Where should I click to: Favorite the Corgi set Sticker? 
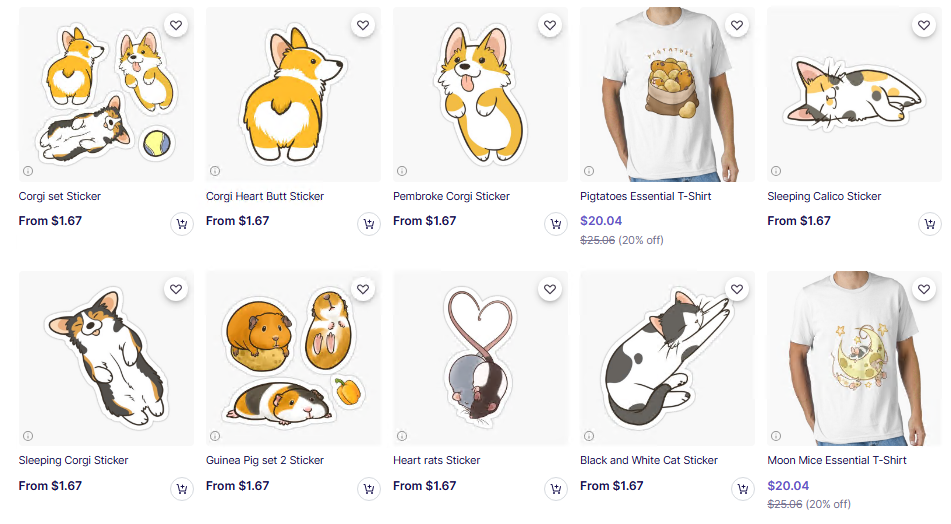point(176,25)
